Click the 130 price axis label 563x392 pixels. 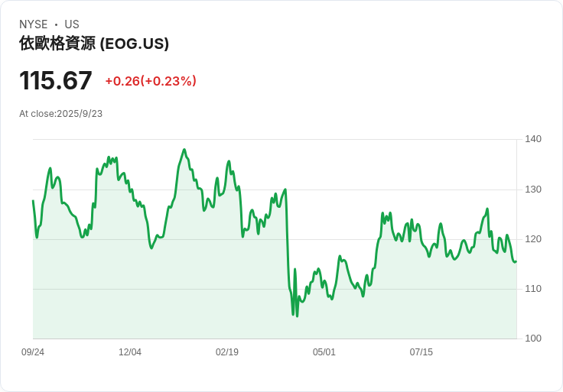coord(533,190)
